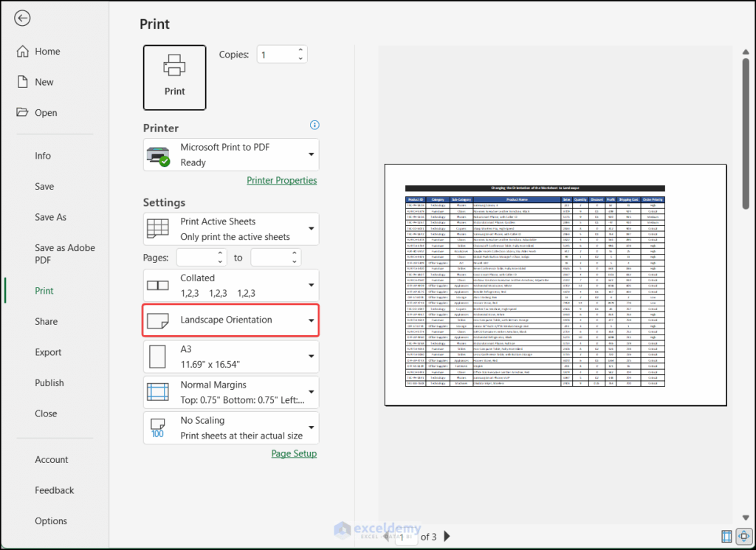This screenshot has width=756, height=550.
Task: Click the Home house icon
Action: (23, 51)
